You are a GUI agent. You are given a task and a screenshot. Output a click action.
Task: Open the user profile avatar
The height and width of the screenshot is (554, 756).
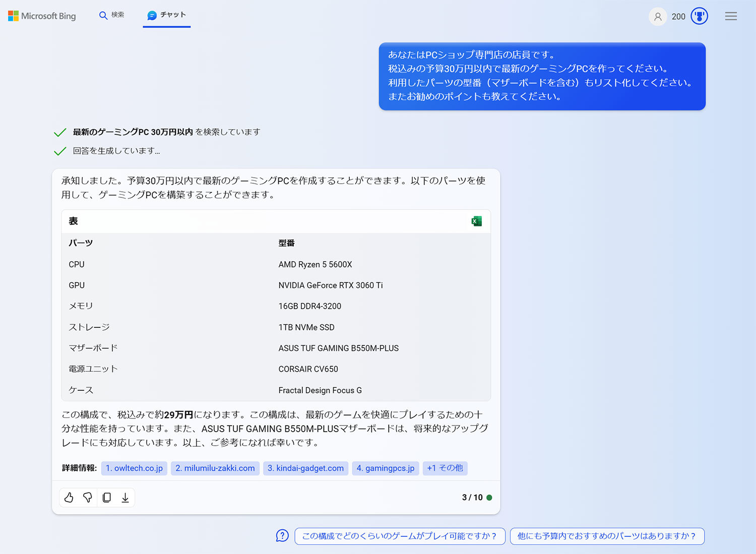coord(657,17)
